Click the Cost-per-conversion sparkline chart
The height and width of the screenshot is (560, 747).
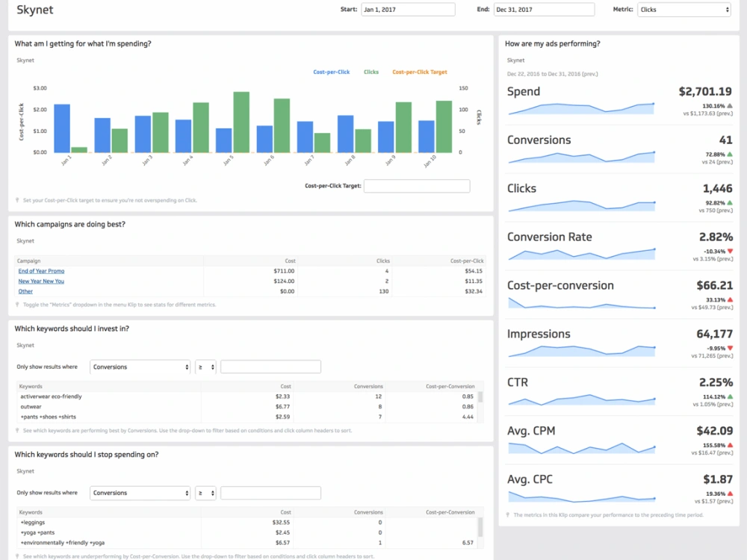pos(581,303)
